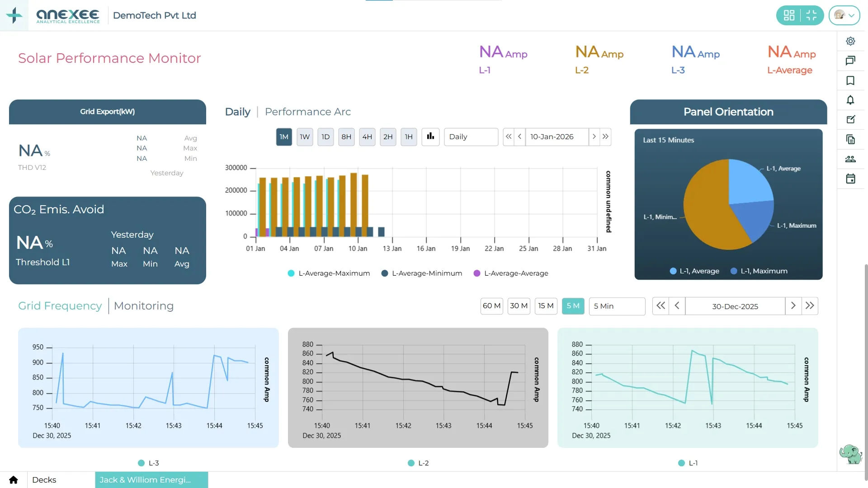The image size is (868, 488).
Task: Toggle the 1M interval in Performance Arc
Action: pyautogui.click(x=284, y=136)
